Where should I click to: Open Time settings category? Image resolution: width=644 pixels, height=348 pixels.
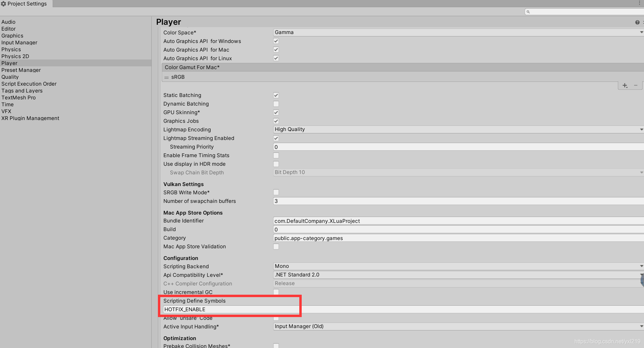click(76, 105)
